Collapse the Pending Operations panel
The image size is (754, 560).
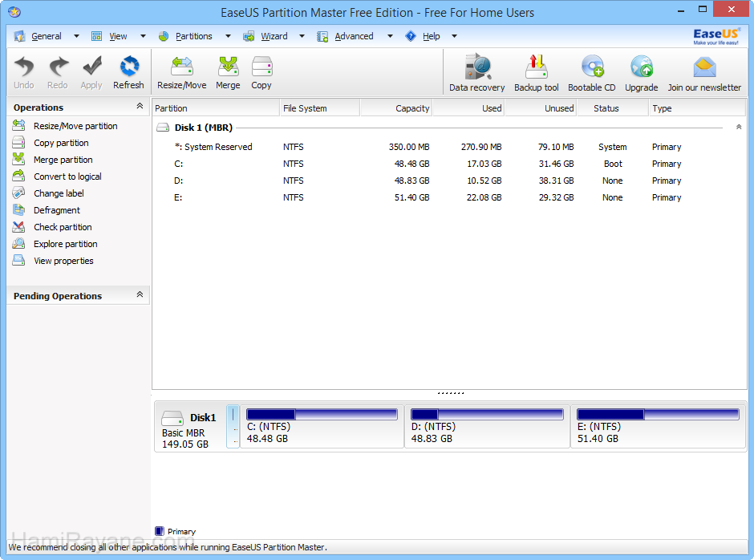pos(140,294)
